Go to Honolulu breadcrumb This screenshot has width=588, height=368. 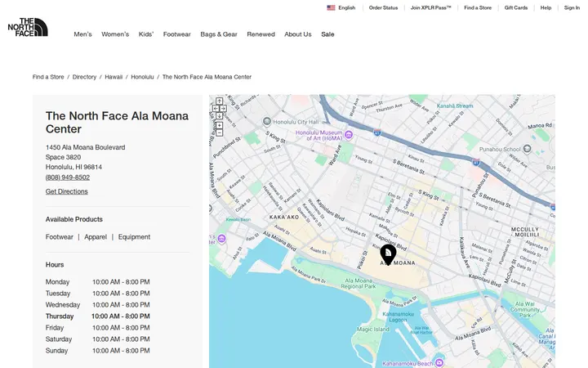click(x=142, y=77)
